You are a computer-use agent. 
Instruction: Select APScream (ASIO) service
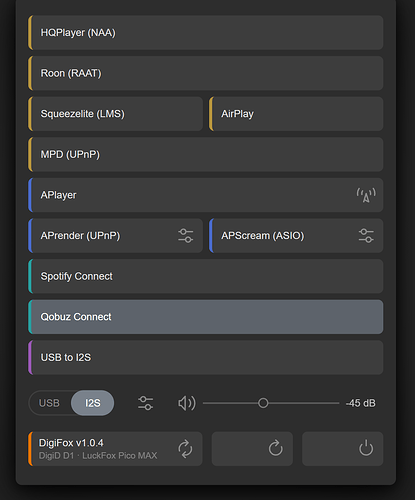[296, 236]
